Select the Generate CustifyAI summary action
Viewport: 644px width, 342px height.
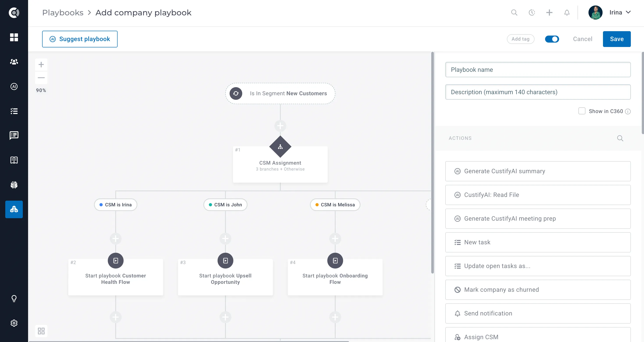[538, 171]
